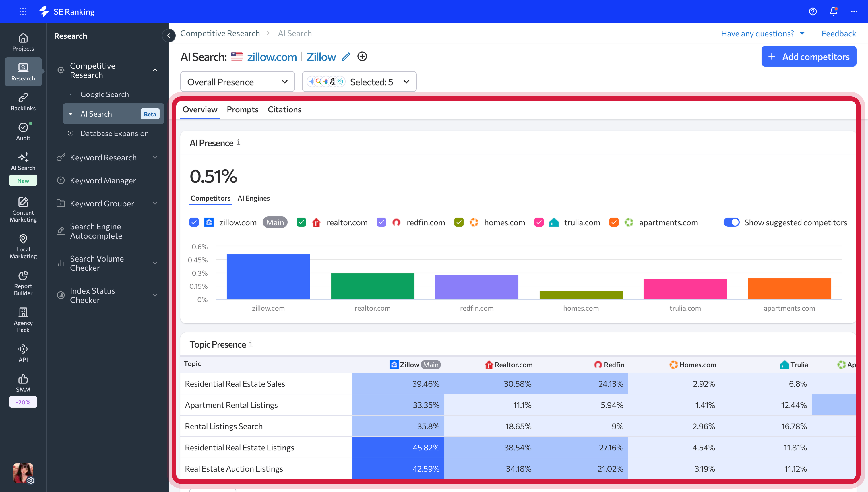Viewport: 868px width, 492px height.
Task: Open the top bar more options menu
Action: tap(854, 11)
